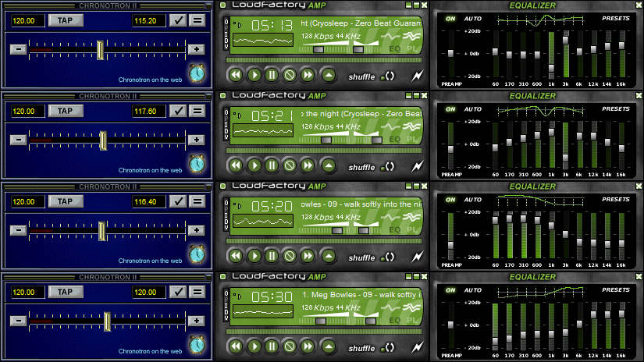The image size is (644, 362).
Task: Open the EQ tab in the 05:13 player
Action: click(x=394, y=48)
